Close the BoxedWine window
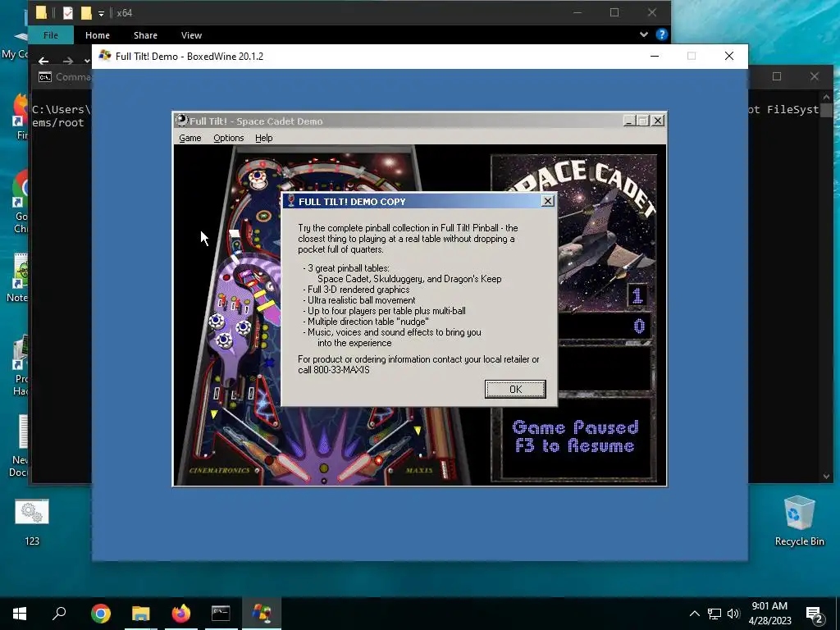 coord(729,57)
